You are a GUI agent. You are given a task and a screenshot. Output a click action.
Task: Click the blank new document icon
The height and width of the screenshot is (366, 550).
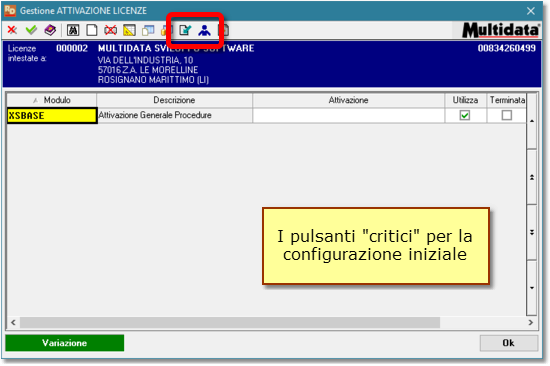(x=92, y=31)
